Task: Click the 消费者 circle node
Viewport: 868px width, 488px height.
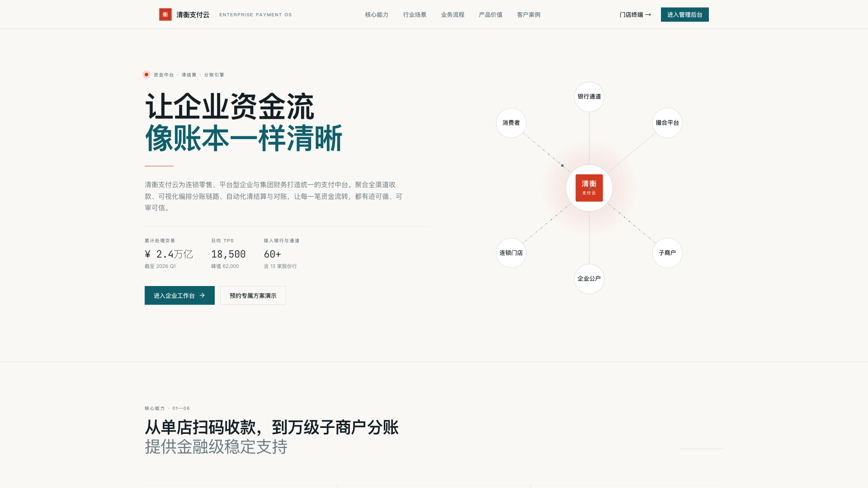Action: (511, 122)
